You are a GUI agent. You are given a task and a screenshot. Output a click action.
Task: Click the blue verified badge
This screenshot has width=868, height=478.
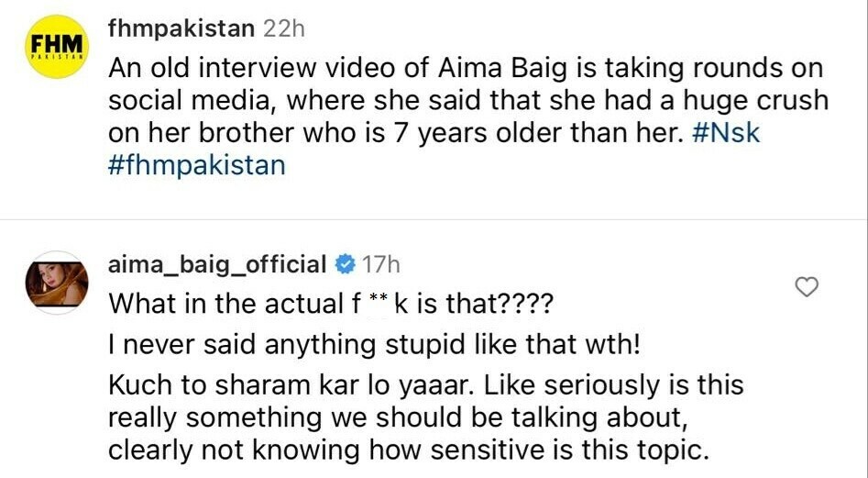coord(345,265)
